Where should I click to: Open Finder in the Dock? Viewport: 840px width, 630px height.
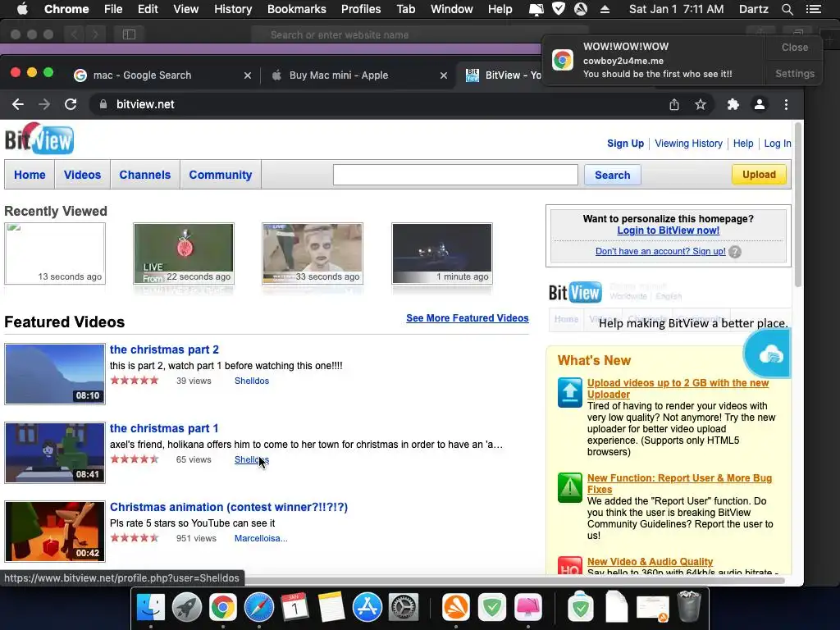point(151,608)
